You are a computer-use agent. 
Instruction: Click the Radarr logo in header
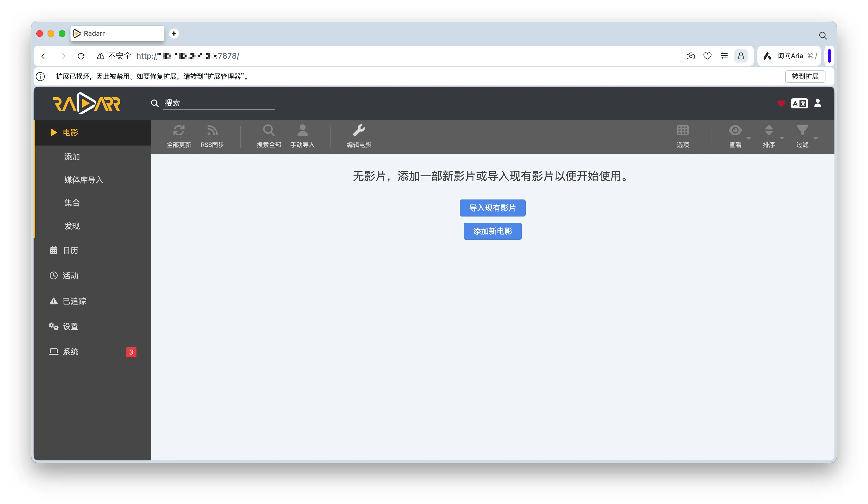click(x=86, y=103)
